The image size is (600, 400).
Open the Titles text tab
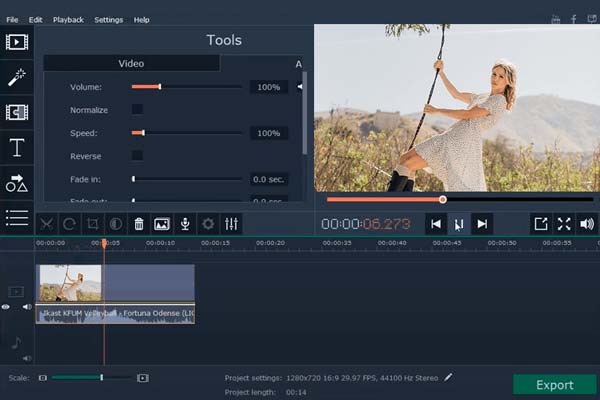click(x=17, y=148)
